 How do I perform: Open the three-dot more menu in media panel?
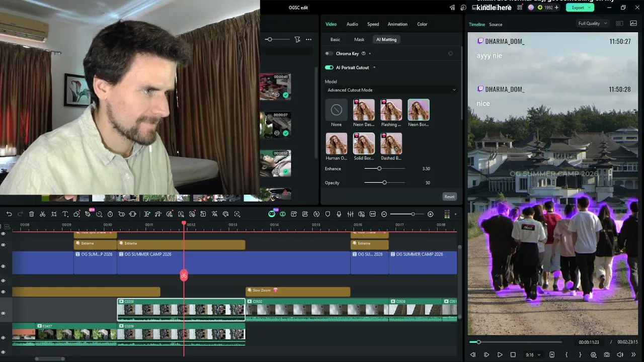pos(308,39)
